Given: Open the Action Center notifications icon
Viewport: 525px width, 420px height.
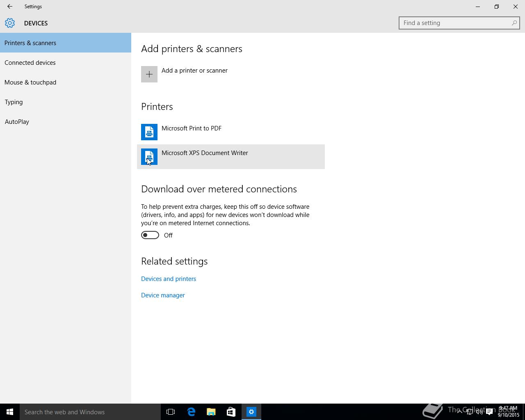Looking at the screenshot, I should (489, 412).
